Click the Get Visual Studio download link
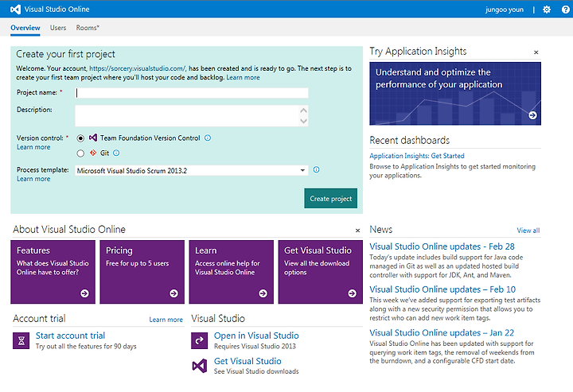This screenshot has width=573, height=392. (x=248, y=361)
